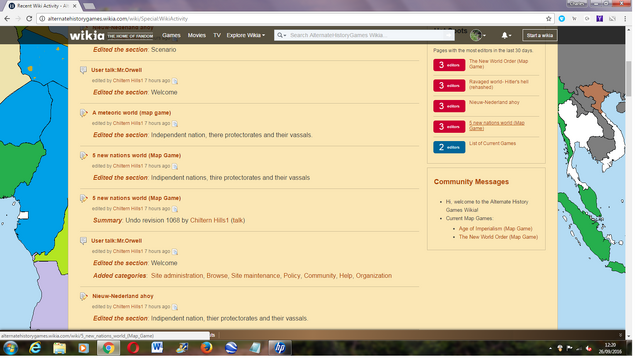Reload the page with the refresh icon
Image resolution: width=640 pixels, height=362 pixels.
(x=29, y=19)
